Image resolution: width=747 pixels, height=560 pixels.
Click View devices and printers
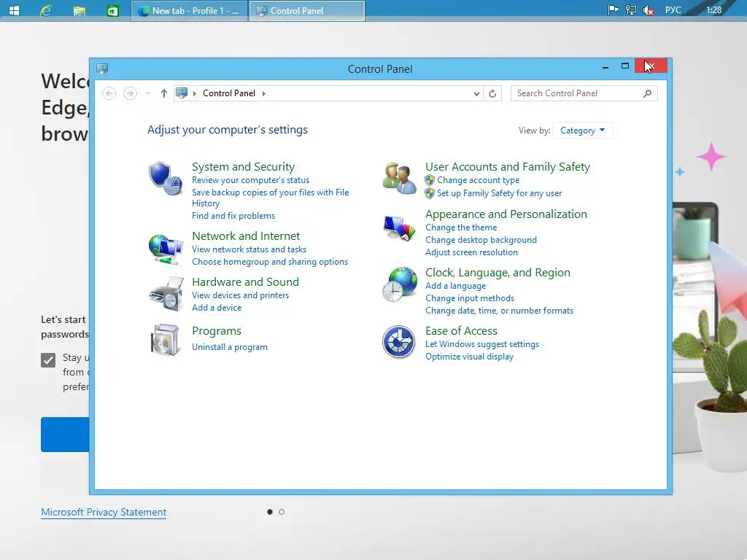click(x=241, y=295)
